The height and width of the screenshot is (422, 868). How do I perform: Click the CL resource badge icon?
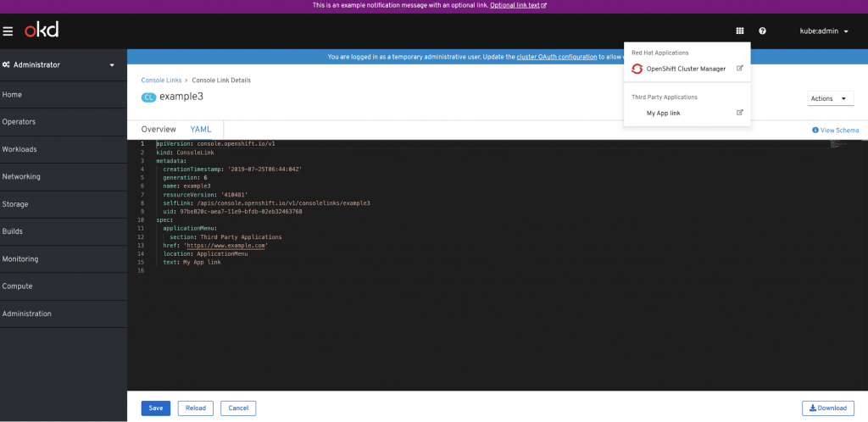pos(148,97)
